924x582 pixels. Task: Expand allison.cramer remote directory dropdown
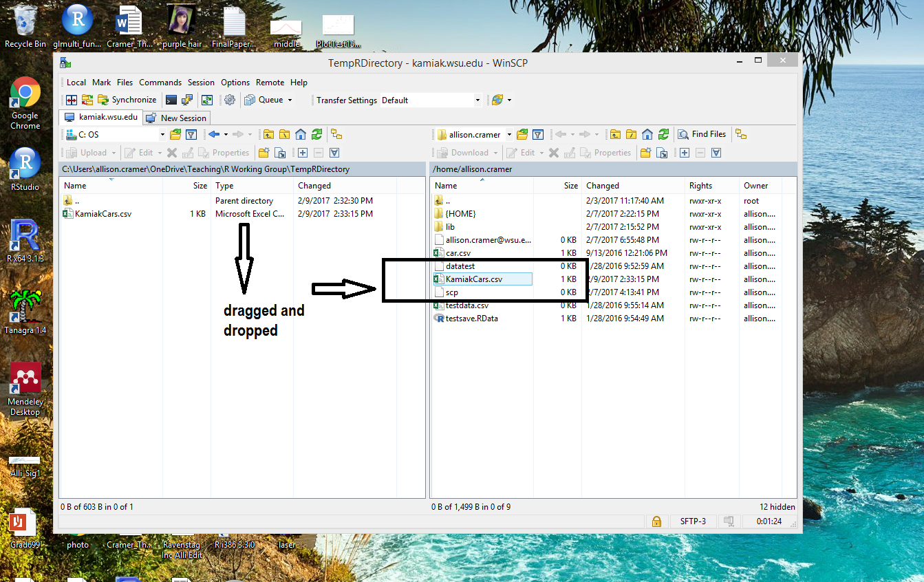pyautogui.click(x=509, y=135)
